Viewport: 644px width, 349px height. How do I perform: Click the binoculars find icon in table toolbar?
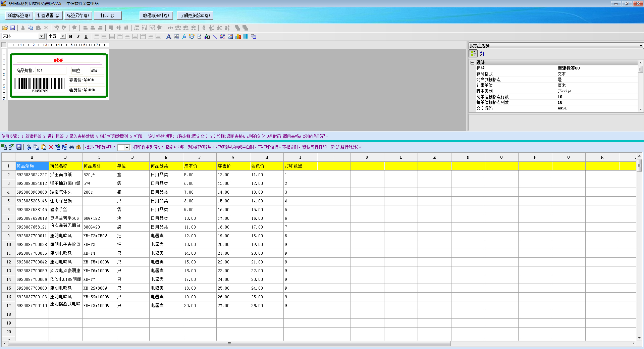tap(71, 147)
